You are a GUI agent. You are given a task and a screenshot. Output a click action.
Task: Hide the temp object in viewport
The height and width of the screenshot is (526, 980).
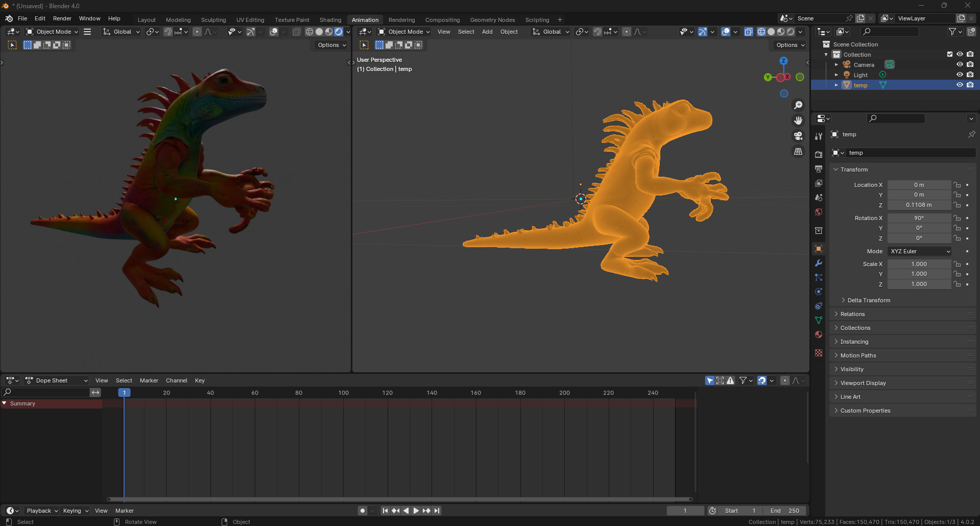coord(960,85)
